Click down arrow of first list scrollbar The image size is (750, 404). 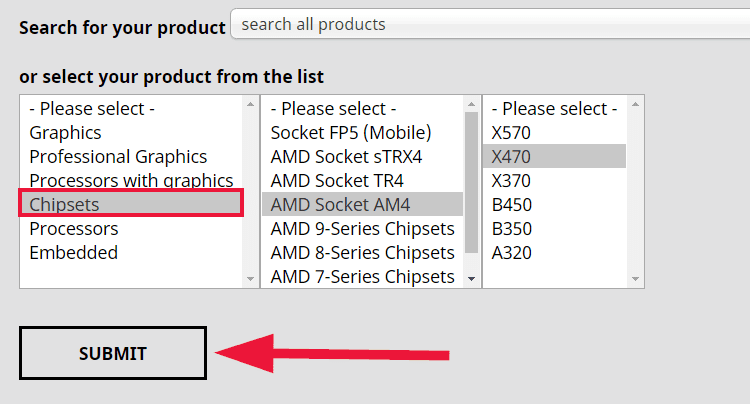(x=250, y=279)
